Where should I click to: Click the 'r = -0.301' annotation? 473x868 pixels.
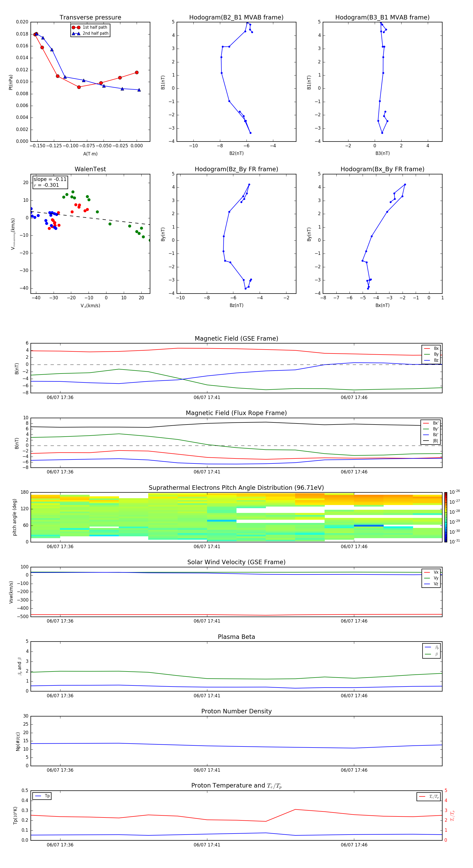(47, 185)
